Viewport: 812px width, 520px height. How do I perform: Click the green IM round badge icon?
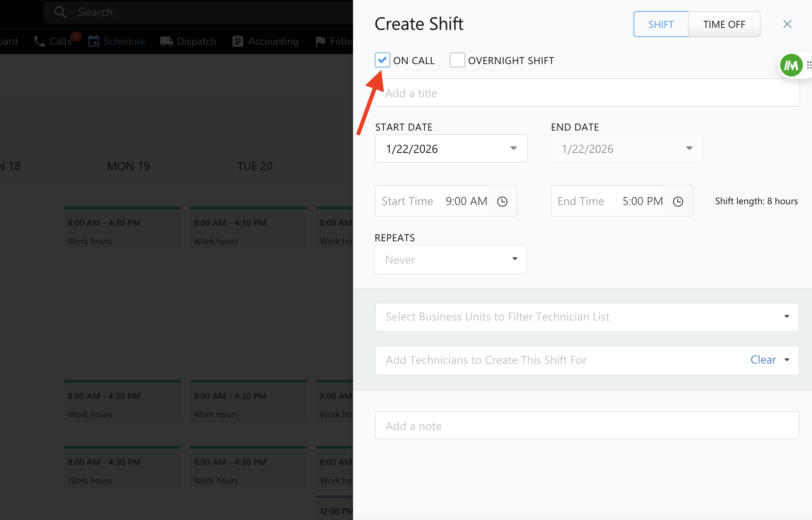[x=791, y=65]
